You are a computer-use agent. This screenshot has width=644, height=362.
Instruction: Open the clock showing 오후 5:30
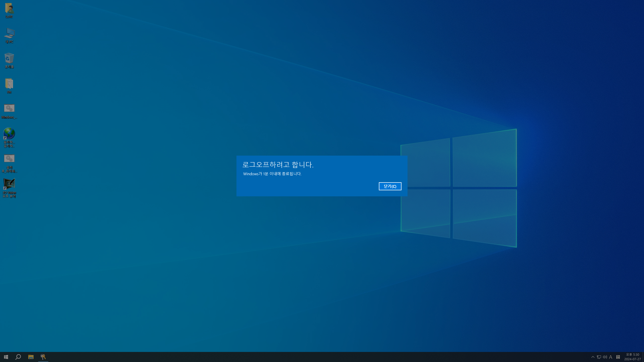[632, 357]
